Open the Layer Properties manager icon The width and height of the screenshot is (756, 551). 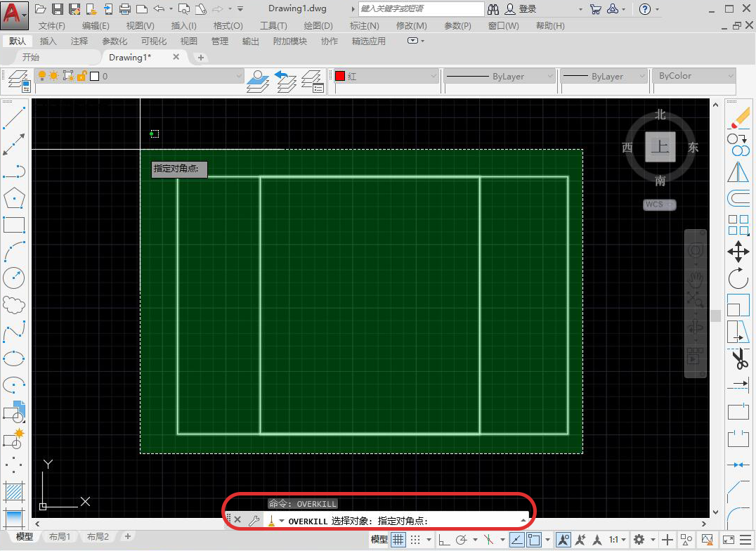coord(18,81)
